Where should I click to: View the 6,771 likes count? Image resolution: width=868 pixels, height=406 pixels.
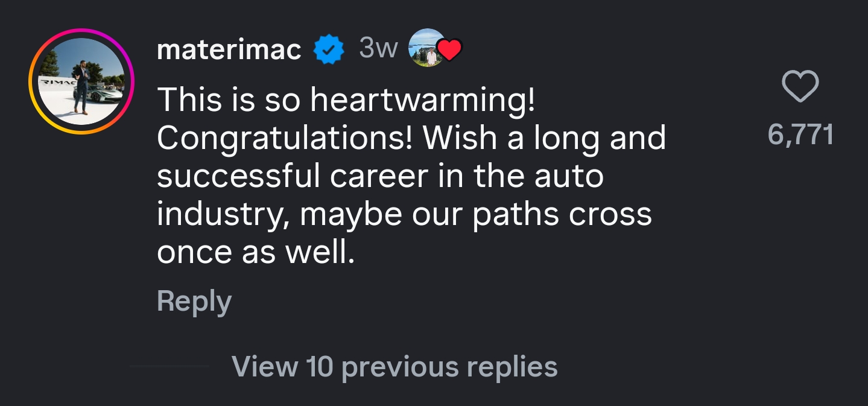[800, 134]
